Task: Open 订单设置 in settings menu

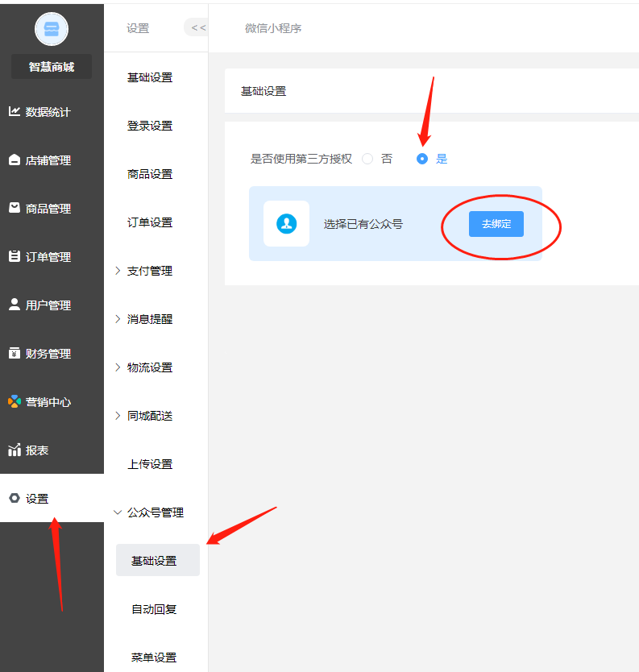Action: (150, 222)
